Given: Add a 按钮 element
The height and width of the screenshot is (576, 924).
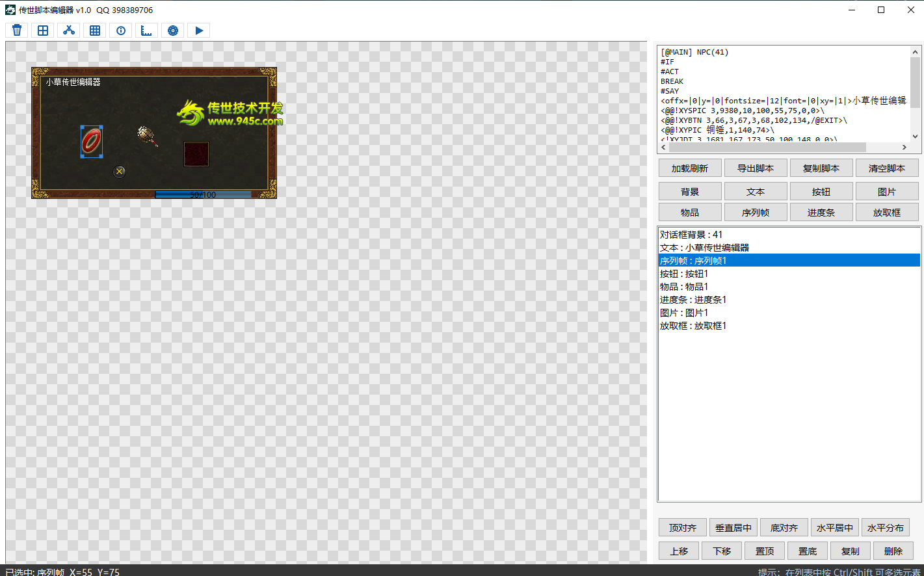Looking at the screenshot, I should click(821, 192).
